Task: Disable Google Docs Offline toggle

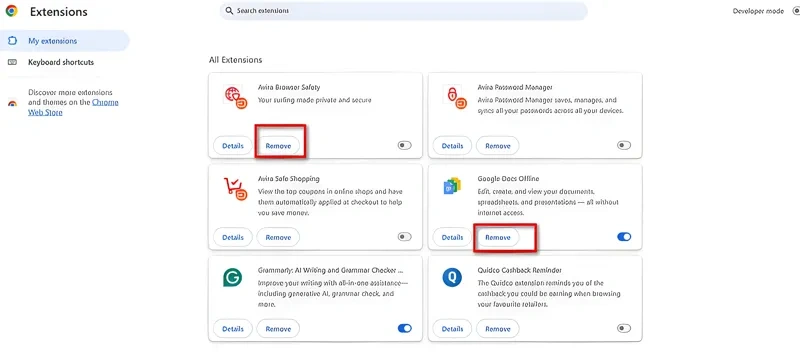Action: (x=623, y=237)
